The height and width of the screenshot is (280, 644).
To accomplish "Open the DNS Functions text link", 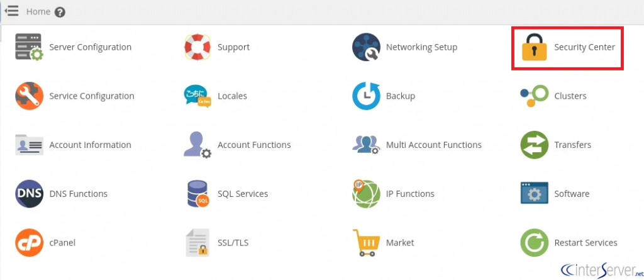I will (79, 194).
